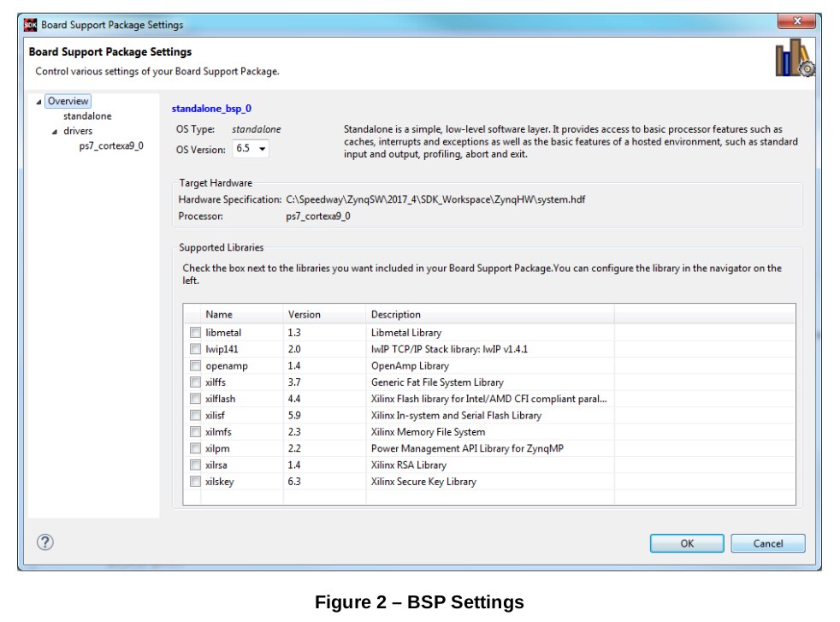Click the xilpm library name
Image resolution: width=840 pixels, height=622 pixels.
(x=217, y=448)
